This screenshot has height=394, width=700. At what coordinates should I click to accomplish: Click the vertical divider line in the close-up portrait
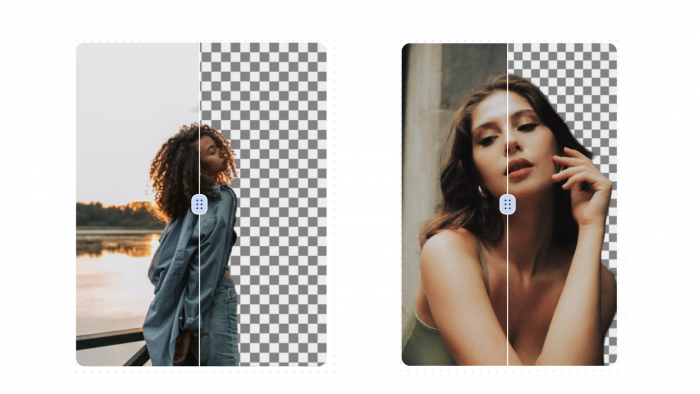[508, 112]
